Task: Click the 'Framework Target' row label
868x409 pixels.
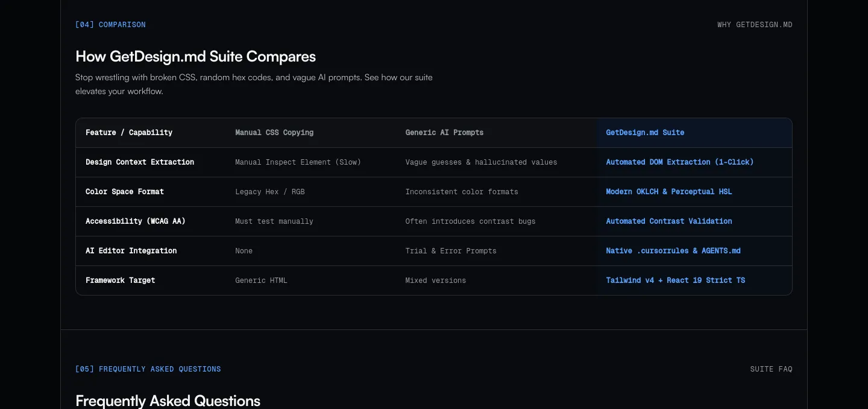Action: [121, 281]
